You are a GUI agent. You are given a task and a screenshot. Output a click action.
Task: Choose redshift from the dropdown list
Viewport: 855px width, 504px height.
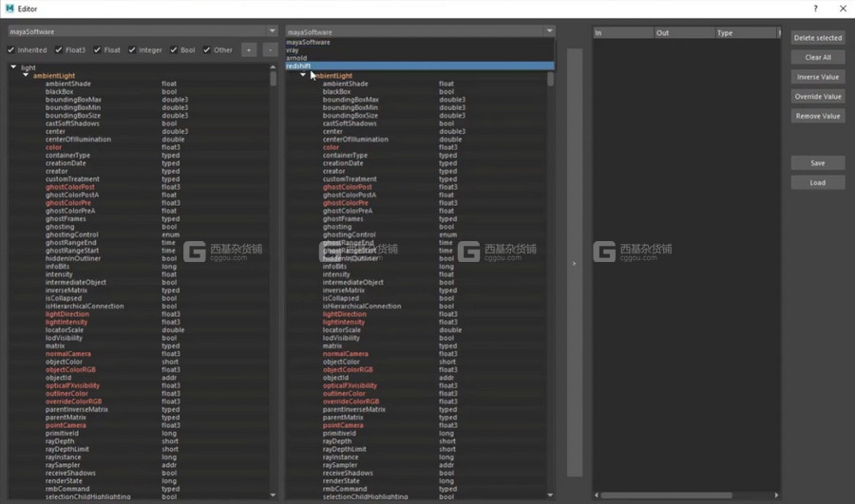[x=420, y=65]
